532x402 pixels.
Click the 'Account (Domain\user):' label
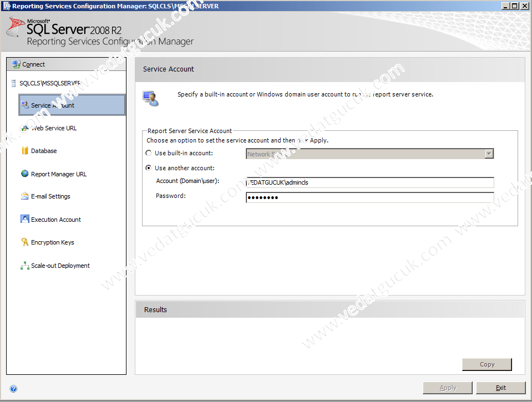click(x=188, y=181)
